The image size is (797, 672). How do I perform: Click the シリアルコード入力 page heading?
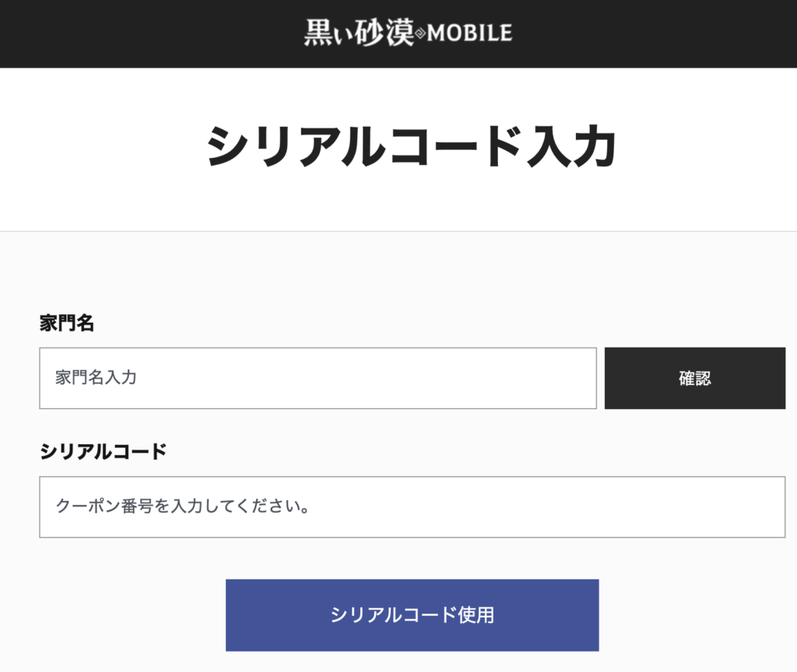click(412, 148)
